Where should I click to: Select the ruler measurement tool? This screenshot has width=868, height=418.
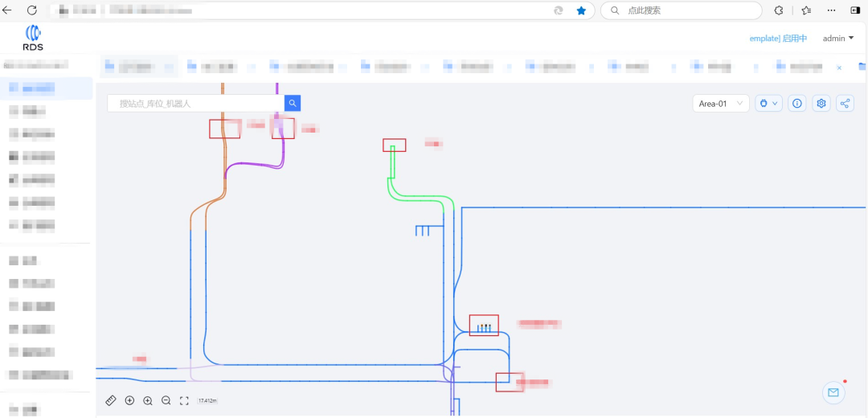pos(112,400)
